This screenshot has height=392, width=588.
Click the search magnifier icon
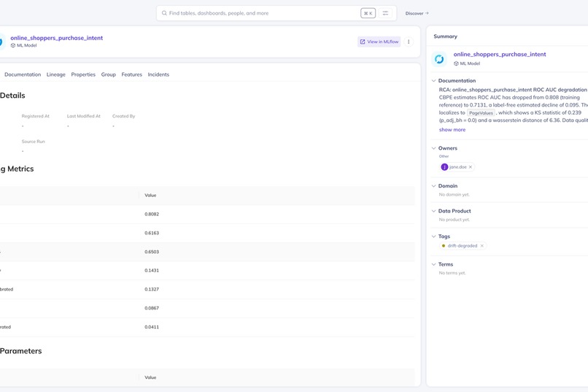[164, 13]
